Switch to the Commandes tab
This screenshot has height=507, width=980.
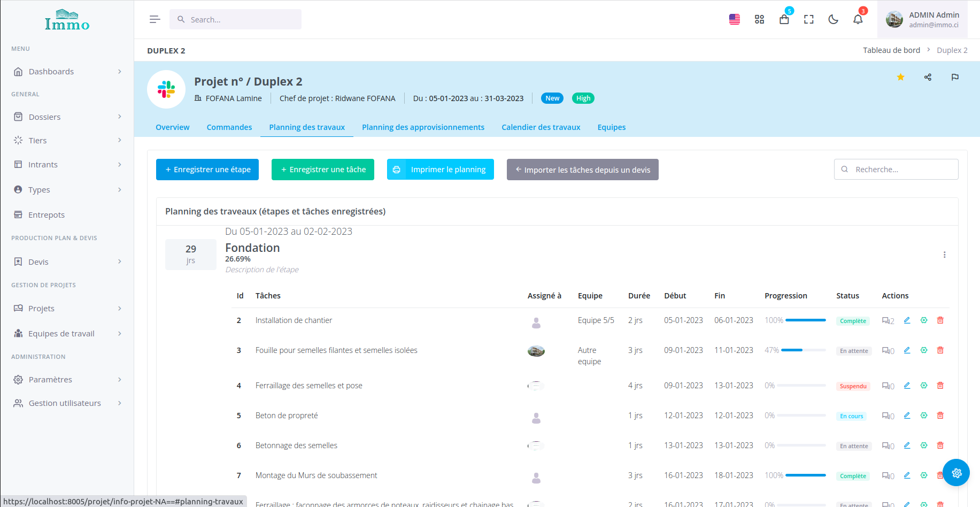tap(229, 127)
